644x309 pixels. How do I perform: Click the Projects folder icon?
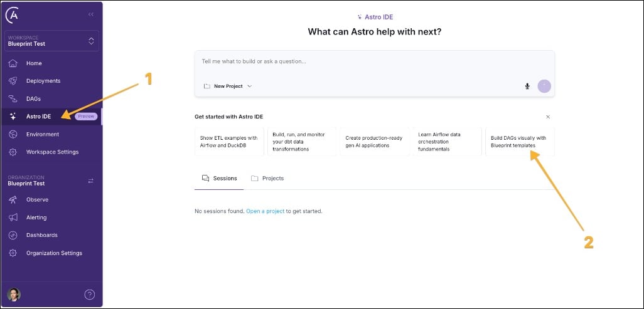255,179
